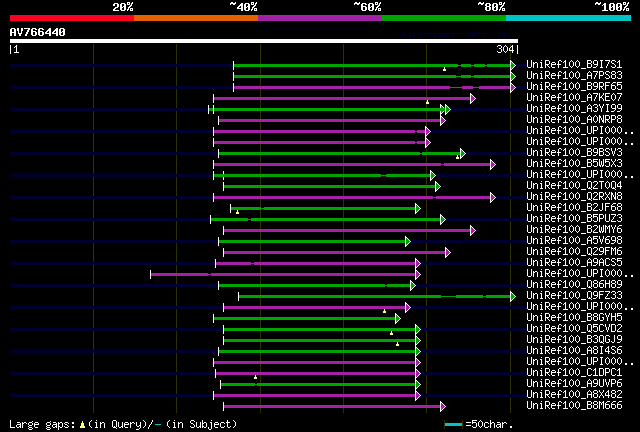Select hit label UniRef100_A8I4S6
The image size is (640, 432).
click(574, 351)
